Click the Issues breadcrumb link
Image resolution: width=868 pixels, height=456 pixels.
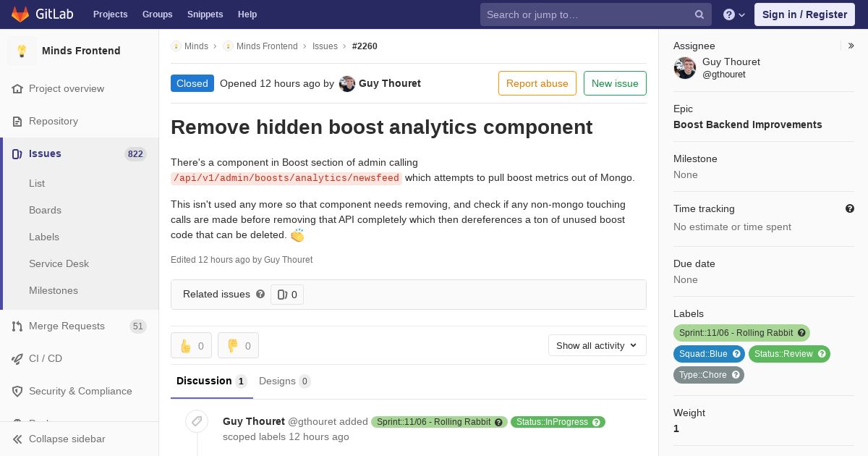pyautogui.click(x=325, y=46)
